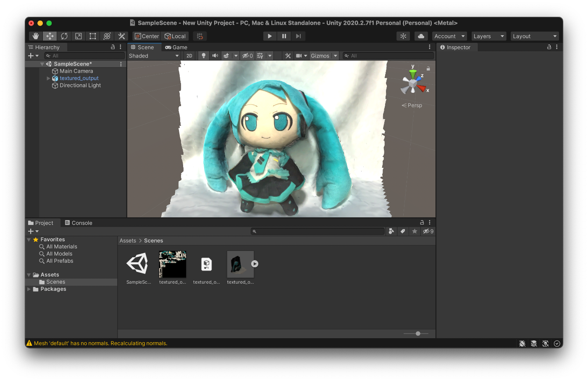This screenshot has height=381, width=588.
Task: Toggle grid snapping icon in main toolbar
Action: pyautogui.click(x=200, y=36)
